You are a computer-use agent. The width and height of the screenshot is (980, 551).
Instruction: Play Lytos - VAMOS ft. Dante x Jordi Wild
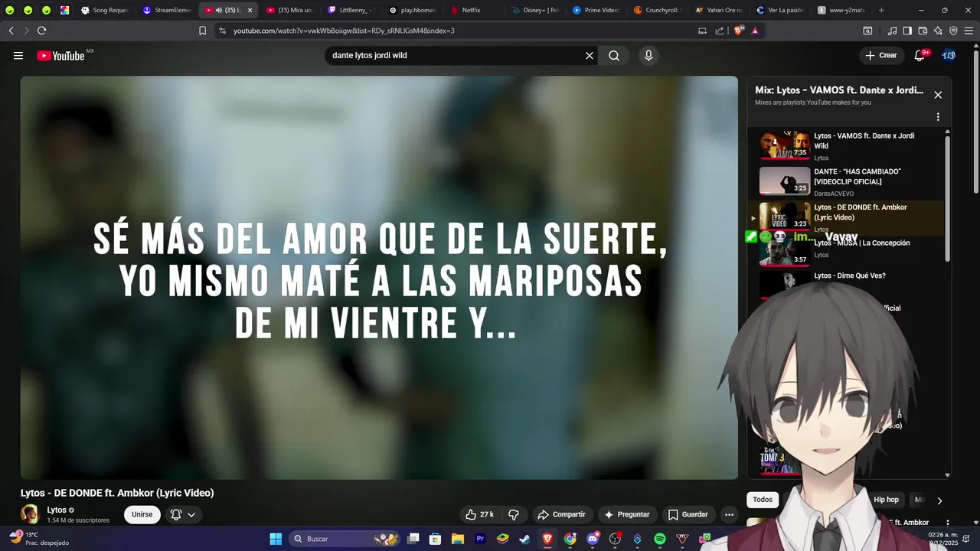[847, 145]
